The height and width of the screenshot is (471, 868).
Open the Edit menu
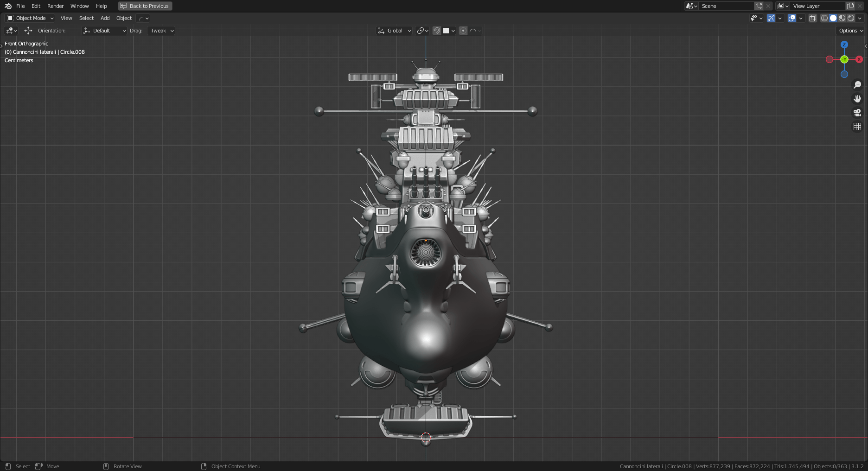coord(36,6)
